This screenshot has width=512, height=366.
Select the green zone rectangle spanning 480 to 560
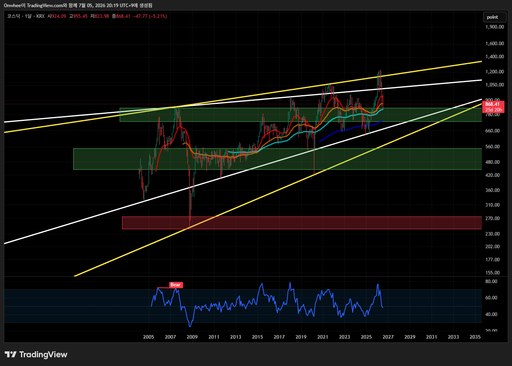tap(277, 159)
